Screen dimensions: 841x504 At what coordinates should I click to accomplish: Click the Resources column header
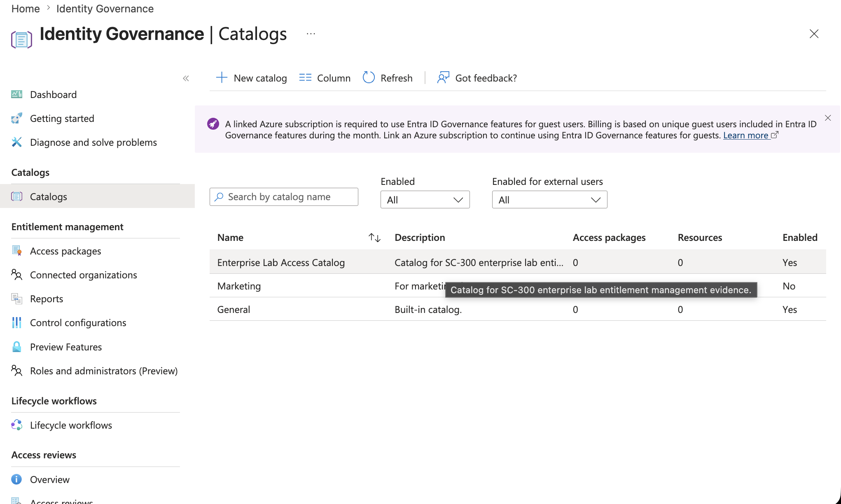(x=700, y=238)
